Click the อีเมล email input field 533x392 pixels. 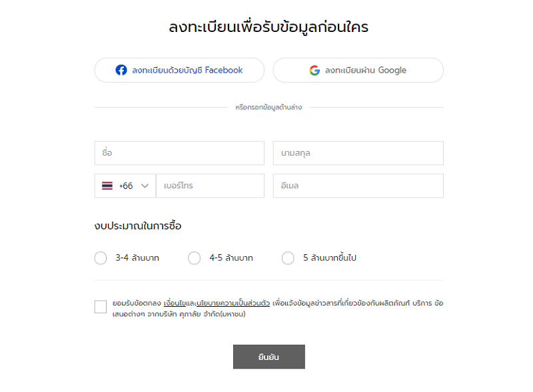[x=358, y=186]
